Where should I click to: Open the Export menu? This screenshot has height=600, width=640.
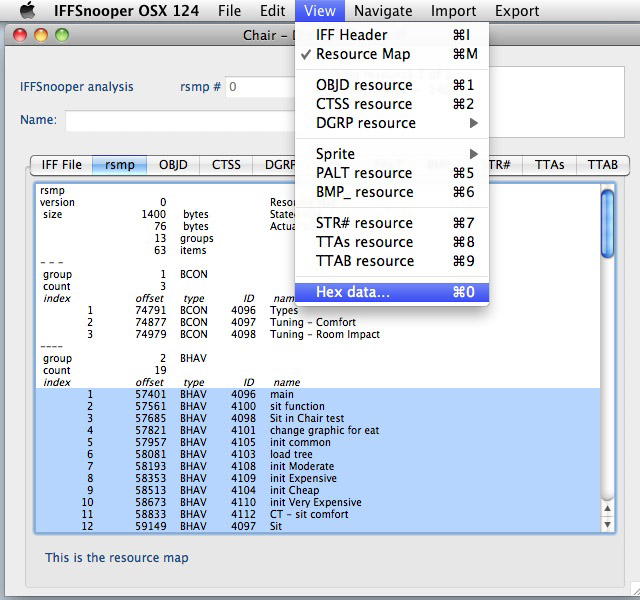coord(517,11)
